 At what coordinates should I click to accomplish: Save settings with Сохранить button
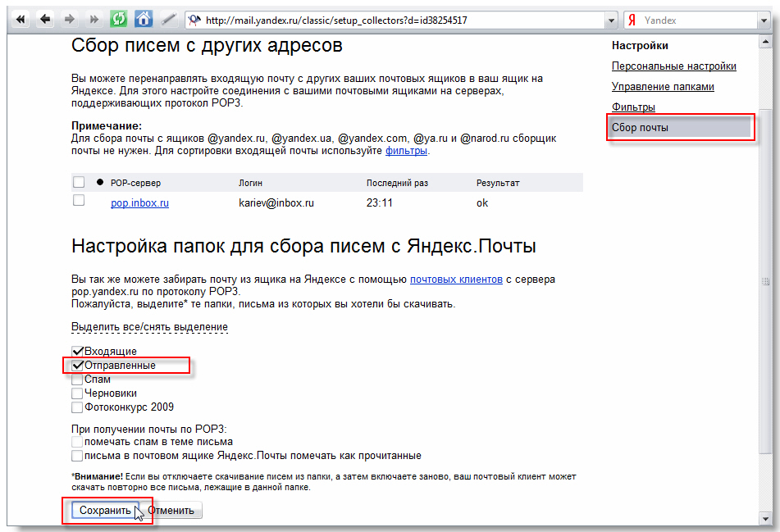coord(105,510)
